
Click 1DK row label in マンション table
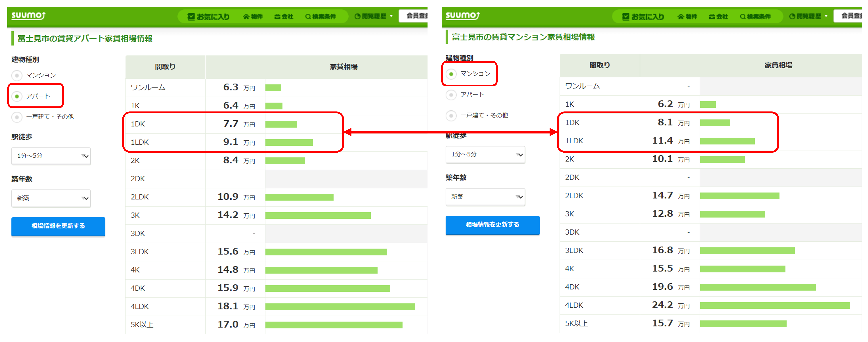tap(572, 123)
